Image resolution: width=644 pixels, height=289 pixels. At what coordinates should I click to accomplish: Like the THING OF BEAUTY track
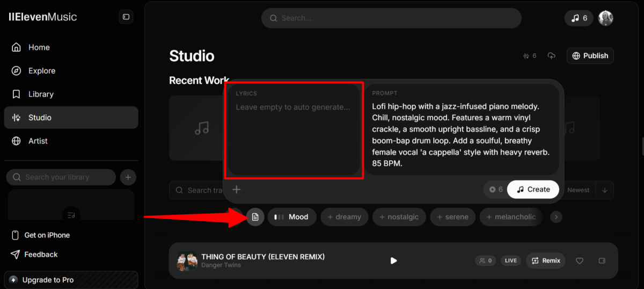[580, 261]
